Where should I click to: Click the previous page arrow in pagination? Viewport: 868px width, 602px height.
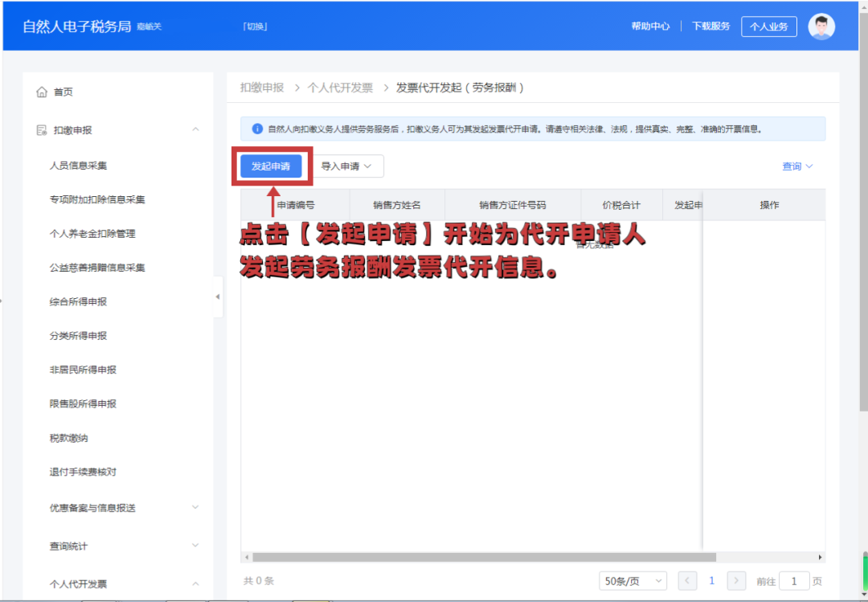tap(687, 580)
